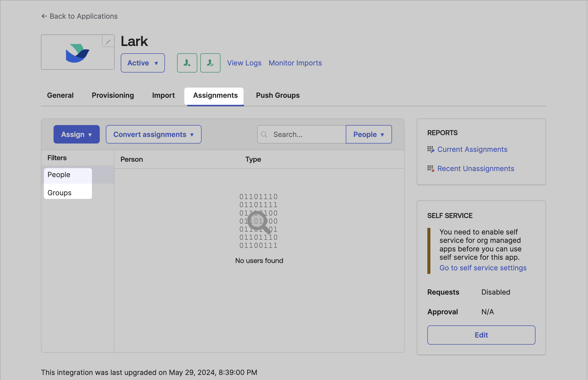Click the green assign-to-groups person icon

tap(210, 63)
